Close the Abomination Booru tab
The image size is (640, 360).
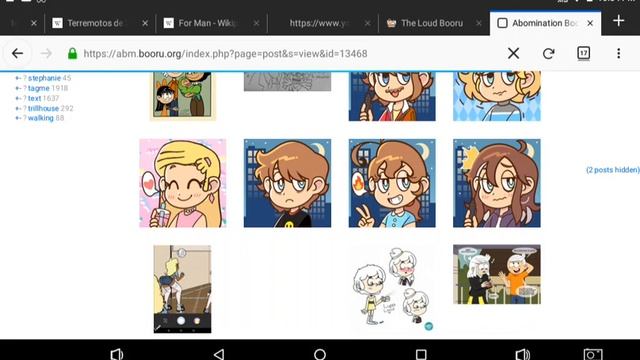[x=590, y=23]
